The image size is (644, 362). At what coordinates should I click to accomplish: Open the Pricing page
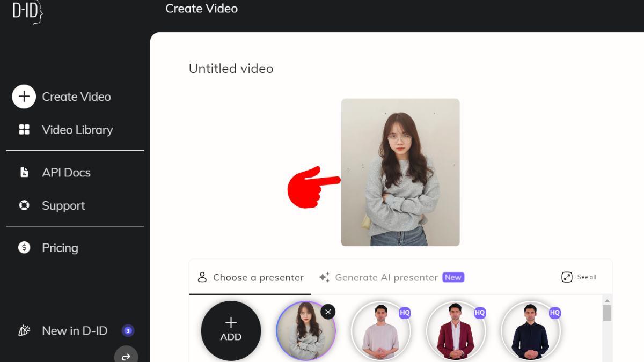(x=60, y=247)
